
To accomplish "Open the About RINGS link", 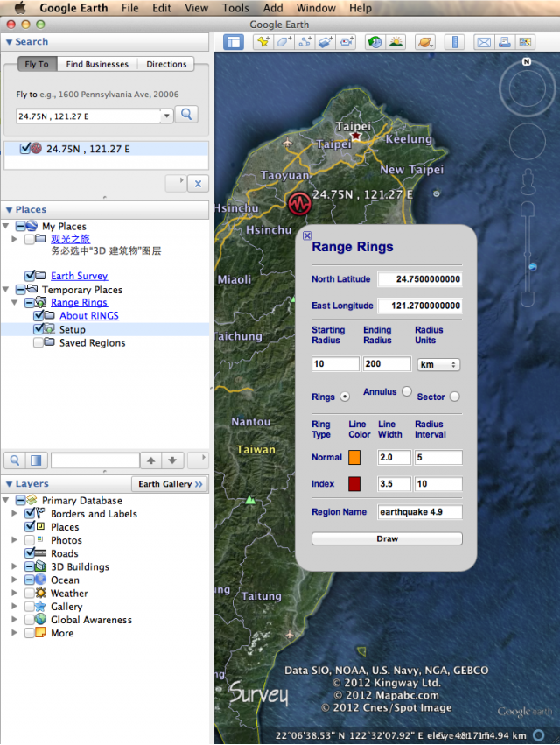I will [89, 315].
